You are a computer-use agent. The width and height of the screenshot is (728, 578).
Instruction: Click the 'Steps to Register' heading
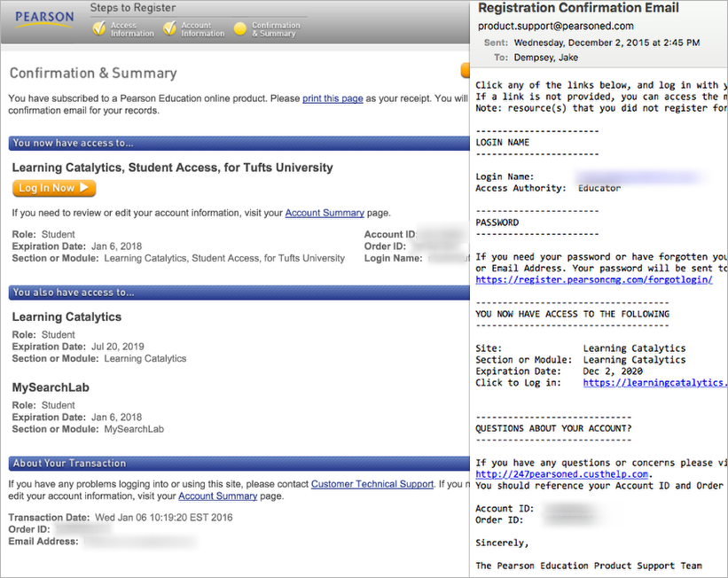click(x=133, y=8)
